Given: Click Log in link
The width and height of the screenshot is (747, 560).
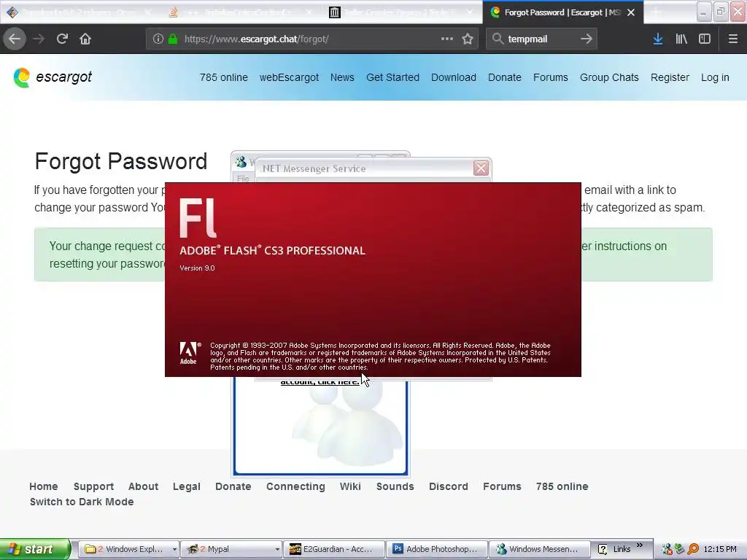Looking at the screenshot, I should pyautogui.click(x=715, y=77).
